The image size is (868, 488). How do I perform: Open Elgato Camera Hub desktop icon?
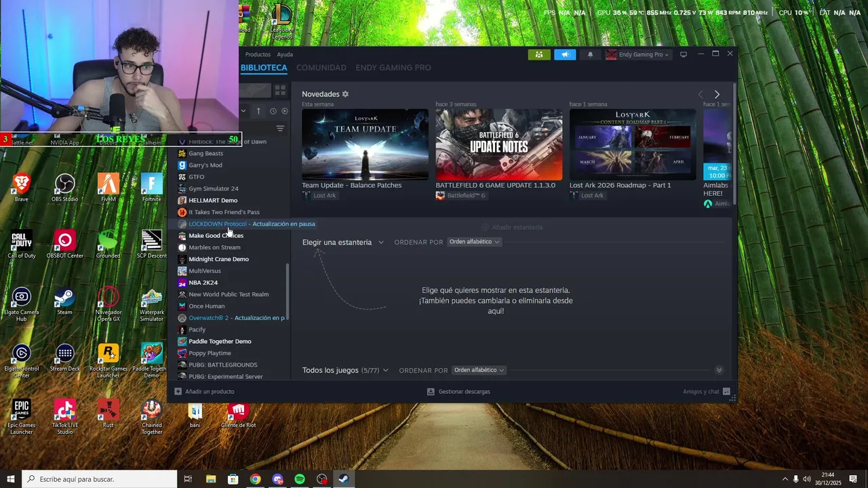pos(22,305)
